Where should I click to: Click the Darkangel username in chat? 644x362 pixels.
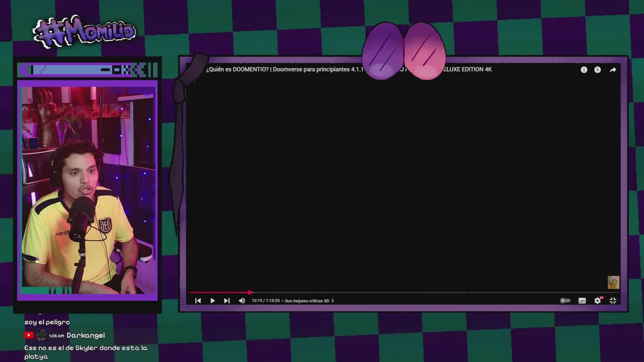pyautogui.click(x=86, y=335)
